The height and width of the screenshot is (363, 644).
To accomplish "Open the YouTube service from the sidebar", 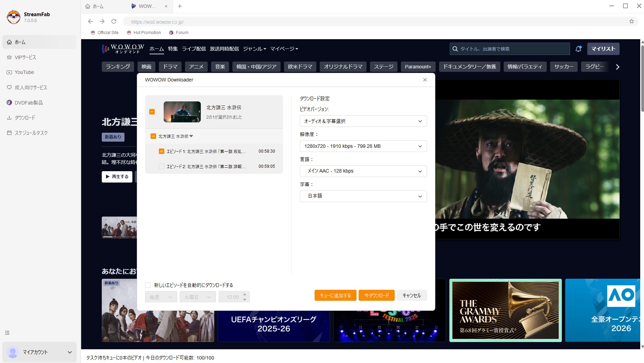I will click(x=24, y=72).
